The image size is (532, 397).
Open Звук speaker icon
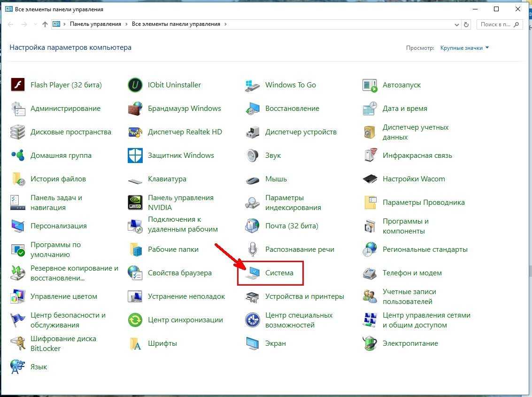click(x=253, y=156)
